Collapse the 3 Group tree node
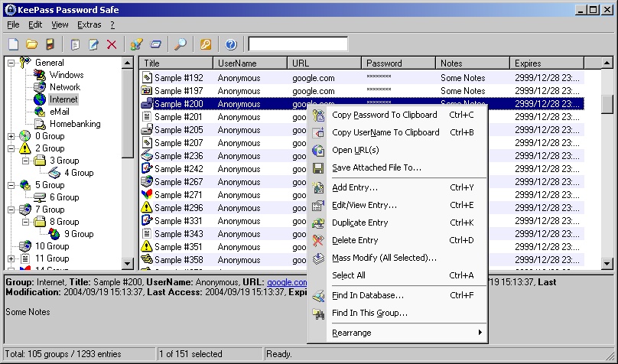Screen dimensions: 618x364 tap(25, 161)
